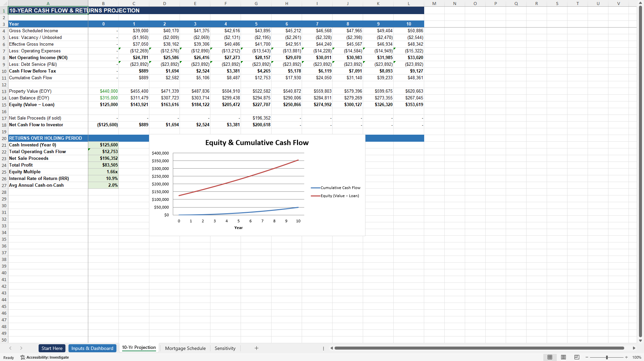Click the horizontal scrollbar thumb
644x361 pixels.
[x=479, y=348]
